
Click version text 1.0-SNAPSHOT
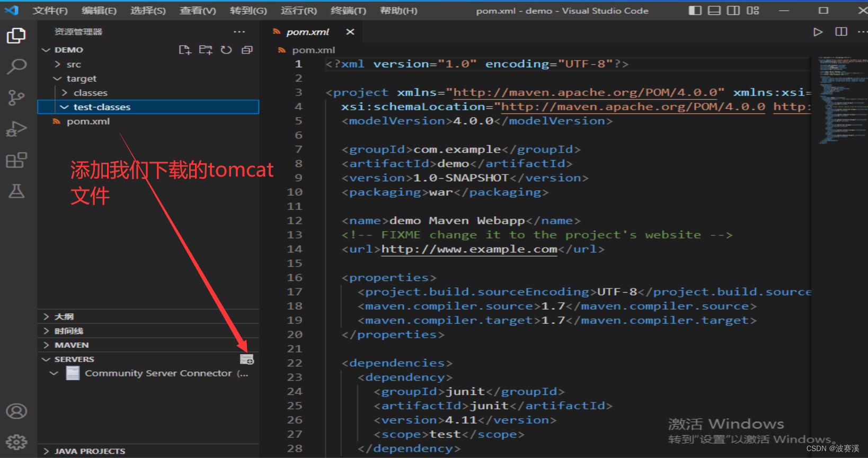click(x=460, y=178)
